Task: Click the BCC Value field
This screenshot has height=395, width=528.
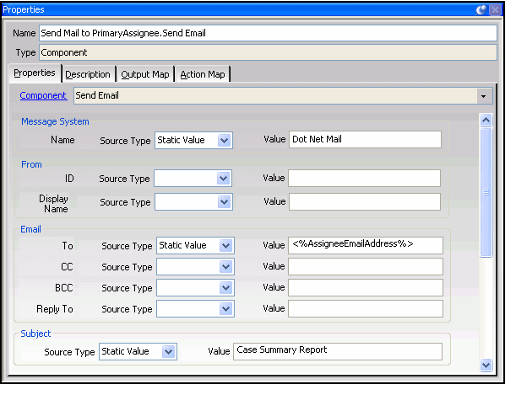Action: 366,288
